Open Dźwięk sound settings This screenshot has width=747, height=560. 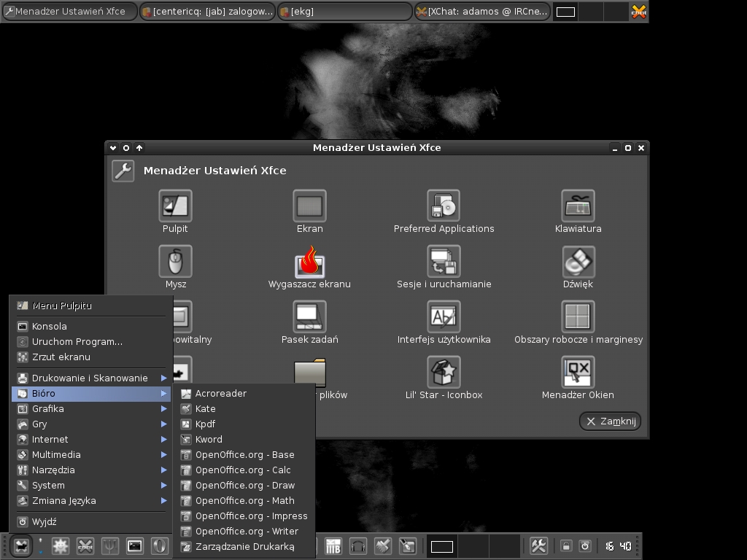point(578,262)
